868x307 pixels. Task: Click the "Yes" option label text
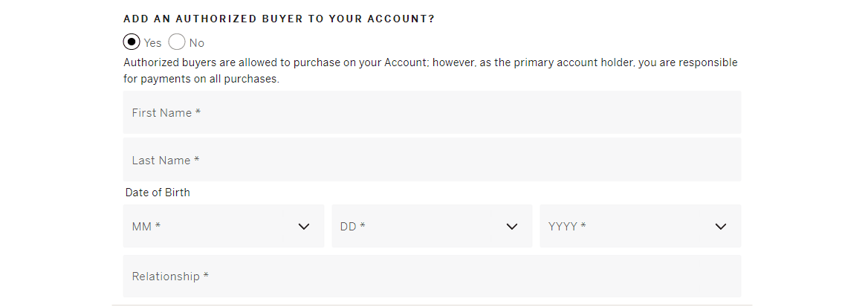pyautogui.click(x=153, y=43)
